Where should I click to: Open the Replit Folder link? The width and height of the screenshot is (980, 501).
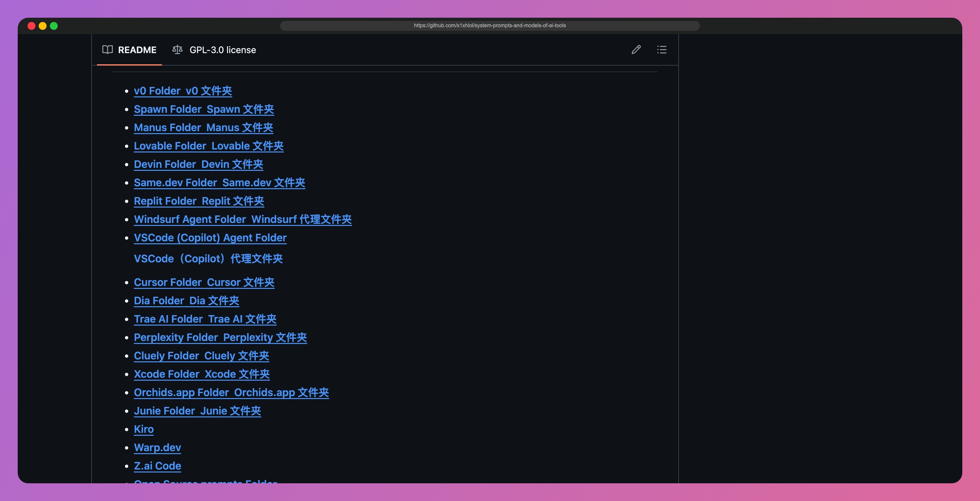tap(199, 201)
